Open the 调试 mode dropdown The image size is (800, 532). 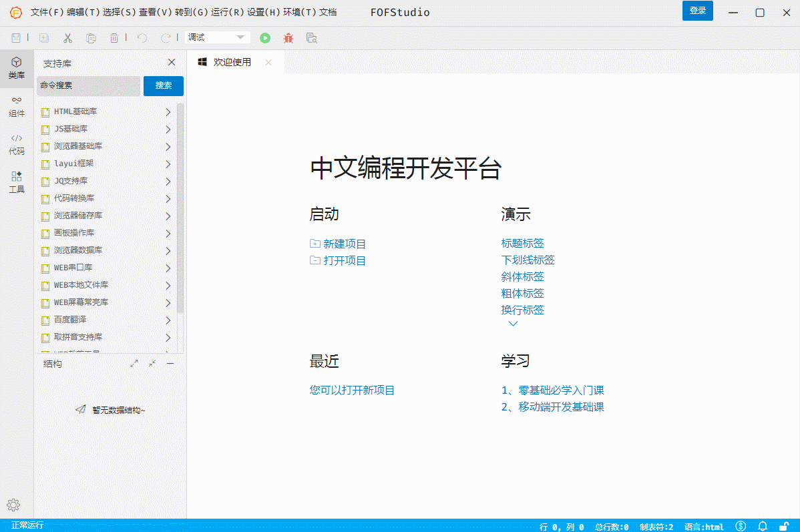point(216,38)
